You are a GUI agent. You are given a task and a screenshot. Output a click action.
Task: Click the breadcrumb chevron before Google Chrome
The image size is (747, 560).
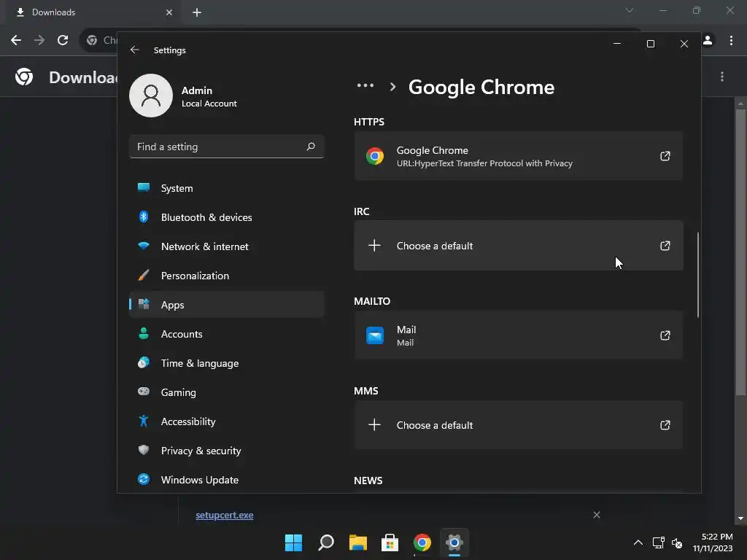tap(392, 87)
